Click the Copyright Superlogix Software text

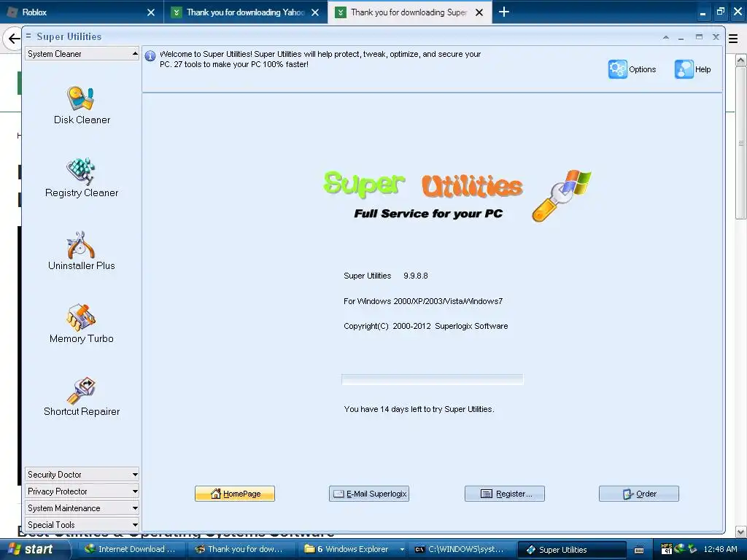click(x=425, y=326)
